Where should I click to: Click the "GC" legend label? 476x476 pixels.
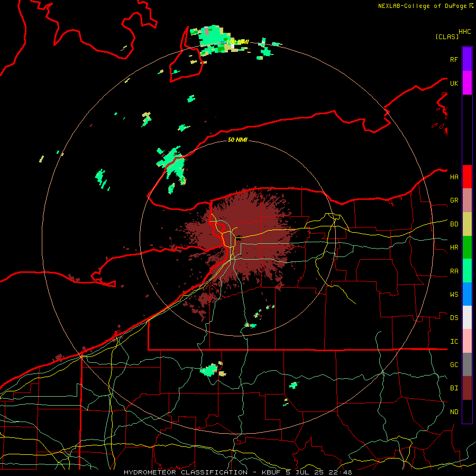coord(454,365)
